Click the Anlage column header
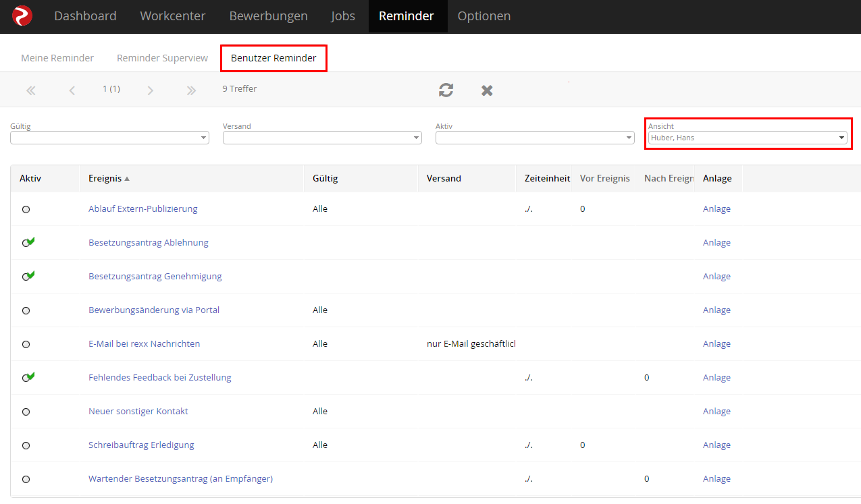 (x=717, y=178)
